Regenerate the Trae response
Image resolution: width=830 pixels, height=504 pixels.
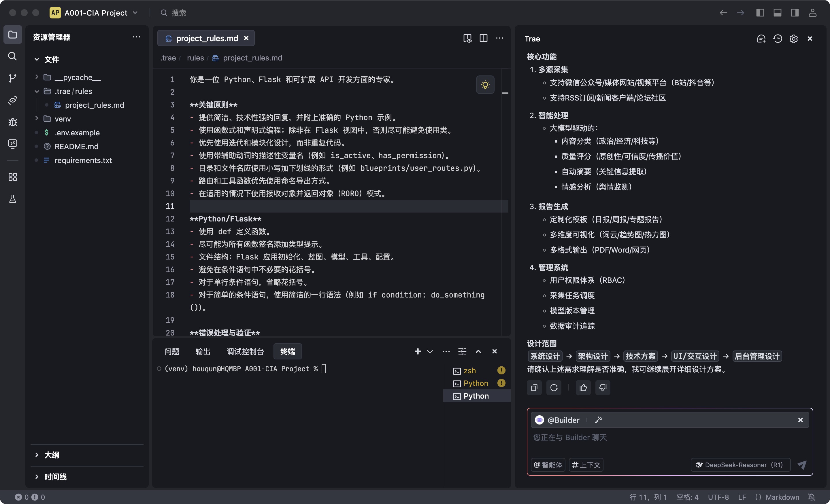554,388
